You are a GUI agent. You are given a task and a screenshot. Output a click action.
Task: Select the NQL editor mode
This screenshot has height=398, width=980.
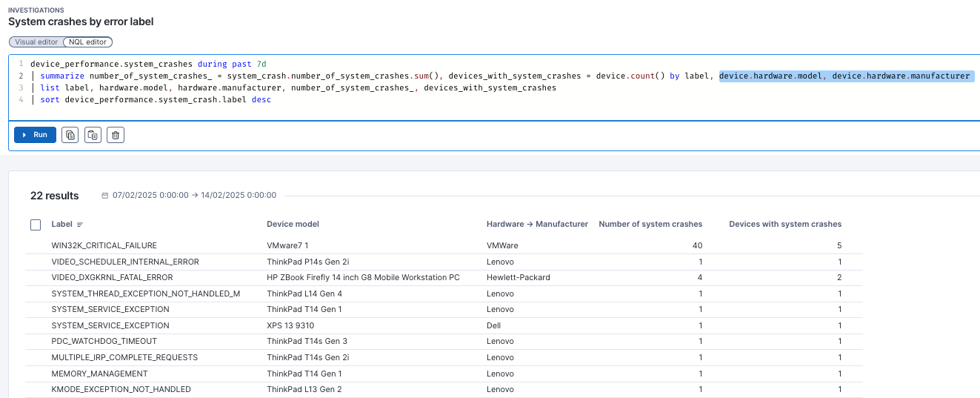[x=88, y=42]
